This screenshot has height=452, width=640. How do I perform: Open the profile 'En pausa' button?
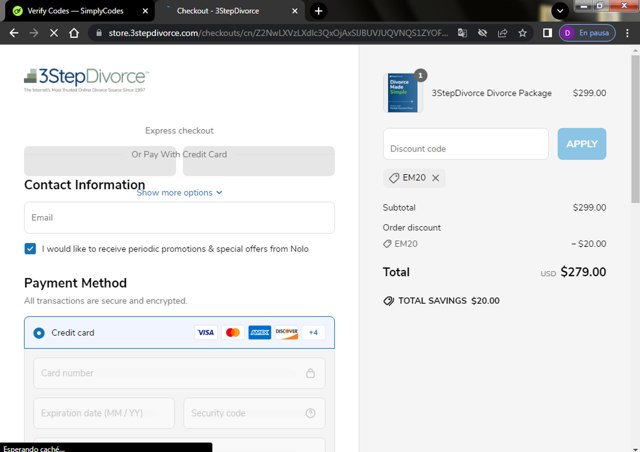587,33
